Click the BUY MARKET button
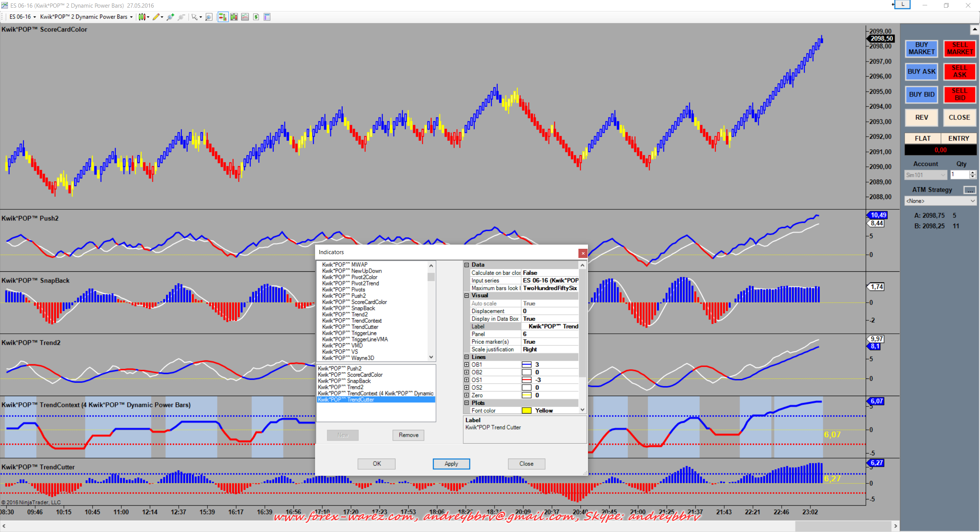Screen dimensions: 980x532 921,49
